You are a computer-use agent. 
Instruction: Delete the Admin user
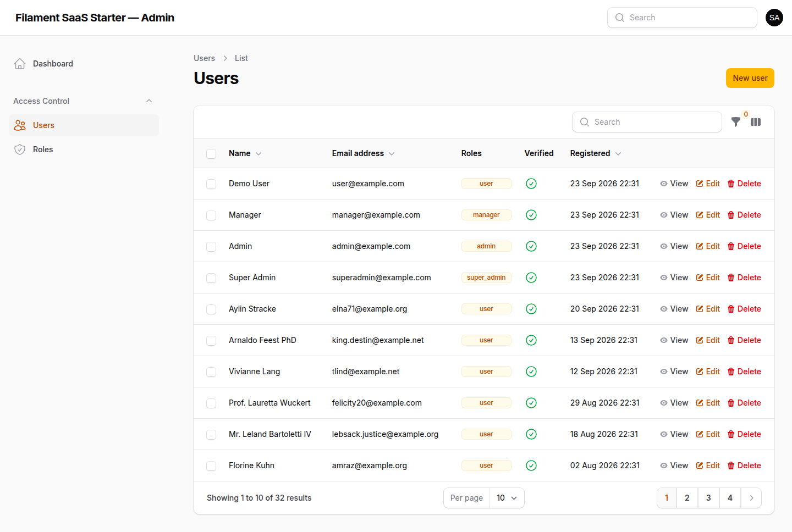pos(744,246)
